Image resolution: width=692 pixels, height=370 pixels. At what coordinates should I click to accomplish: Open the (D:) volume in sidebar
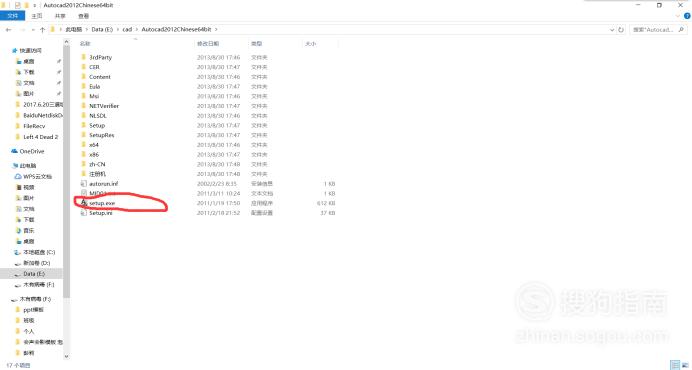point(37,263)
